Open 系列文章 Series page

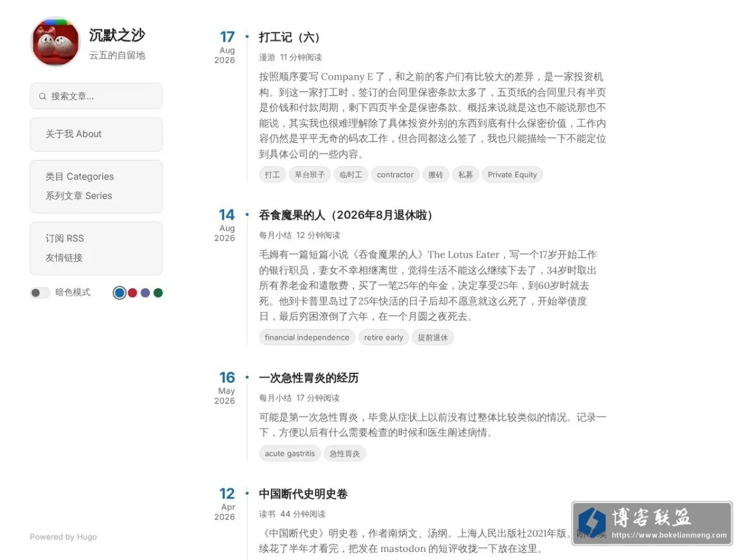78,195
